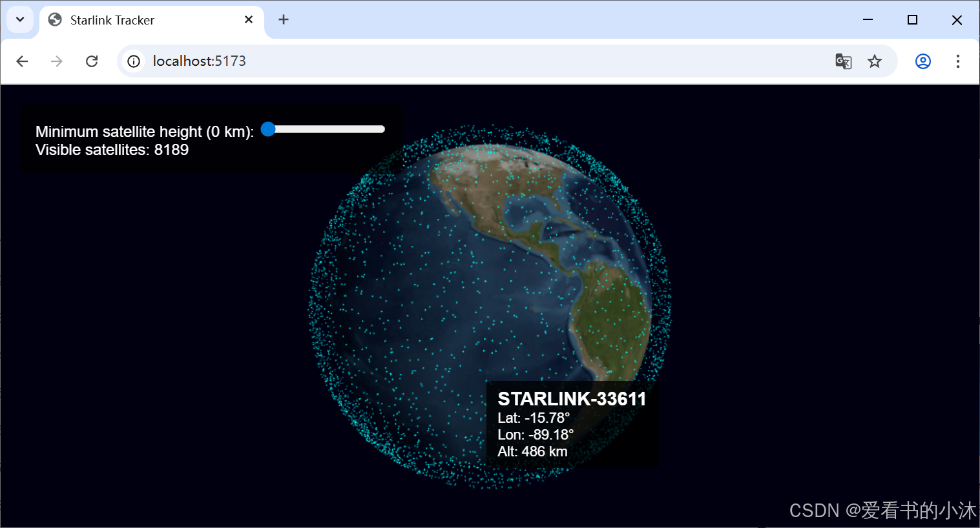Screen dimensions: 980x528
Task: Click the 'Lat: -15.78°' value
Action: [x=534, y=418]
